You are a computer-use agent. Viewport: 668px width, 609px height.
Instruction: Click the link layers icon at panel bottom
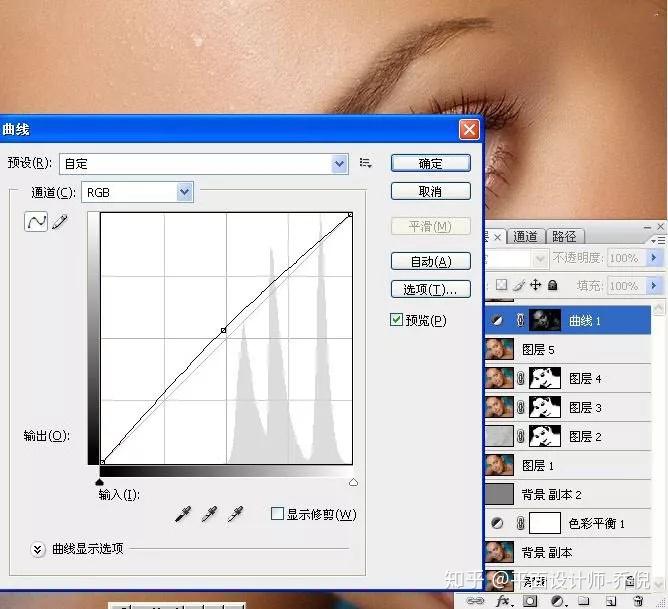[x=475, y=601]
